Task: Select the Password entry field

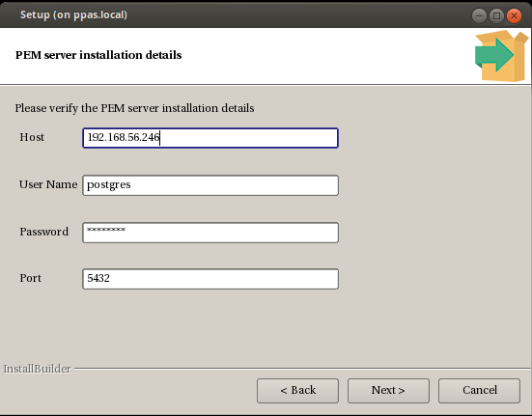Action: [210, 233]
